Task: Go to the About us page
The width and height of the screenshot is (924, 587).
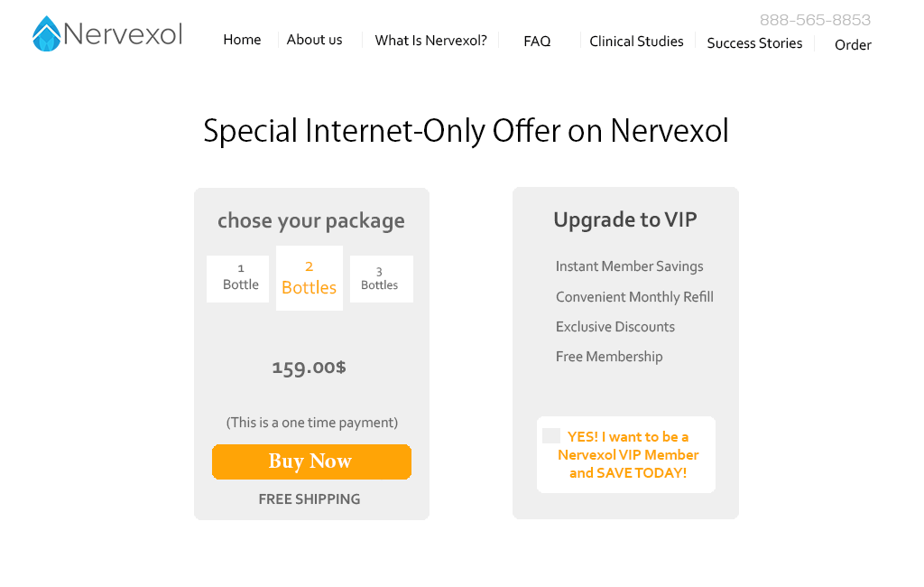Action: [314, 40]
